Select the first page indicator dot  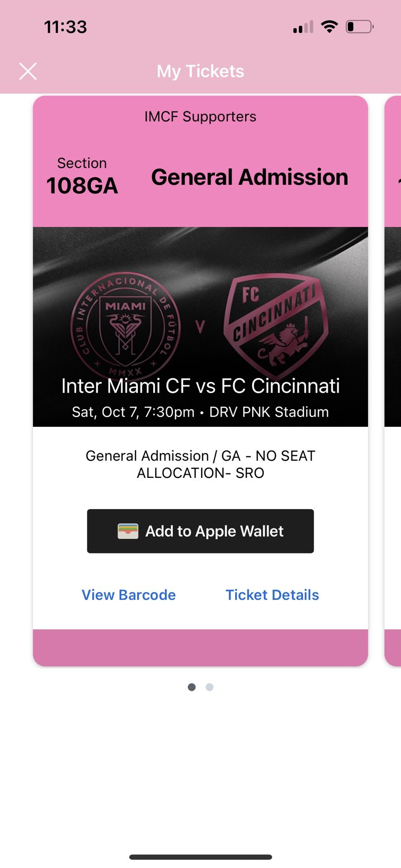[192, 687]
